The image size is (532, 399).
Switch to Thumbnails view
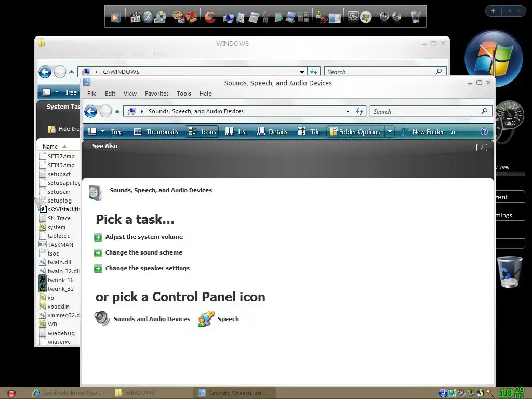click(x=156, y=131)
